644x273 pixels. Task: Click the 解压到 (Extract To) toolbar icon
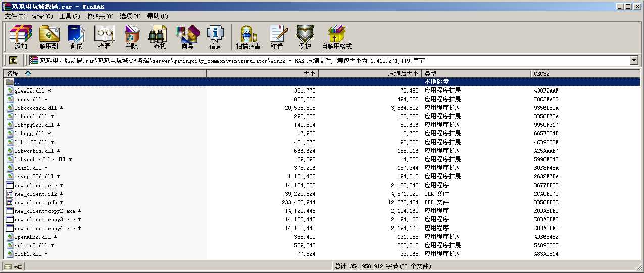tap(49, 37)
